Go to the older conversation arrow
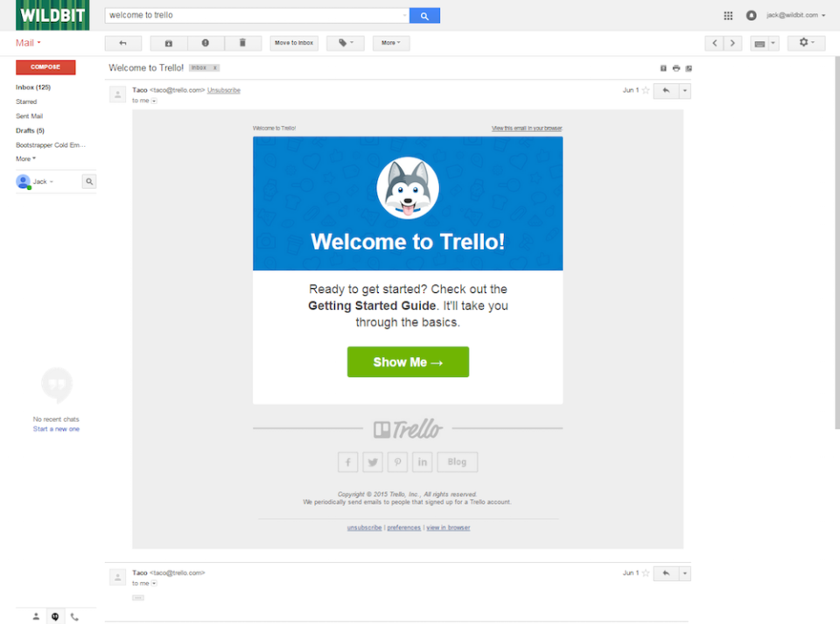 point(732,43)
